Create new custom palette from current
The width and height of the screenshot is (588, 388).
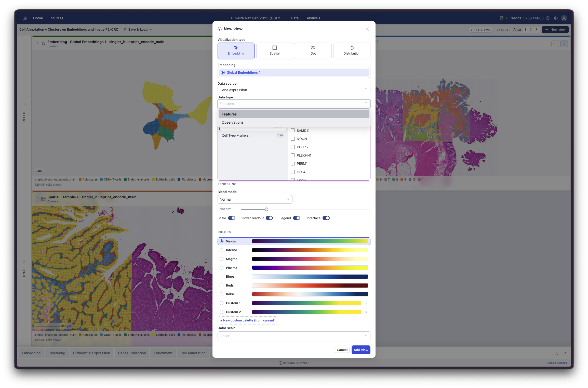point(248,320)
